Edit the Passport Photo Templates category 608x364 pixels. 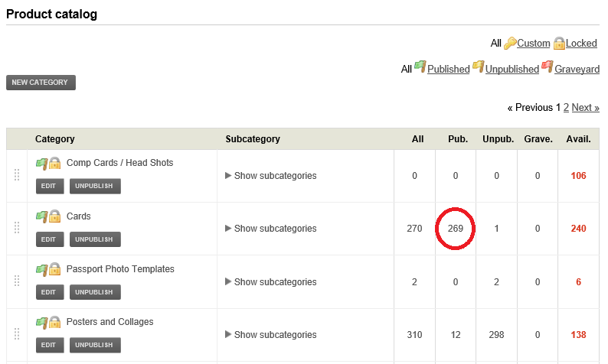pos(50,292)
